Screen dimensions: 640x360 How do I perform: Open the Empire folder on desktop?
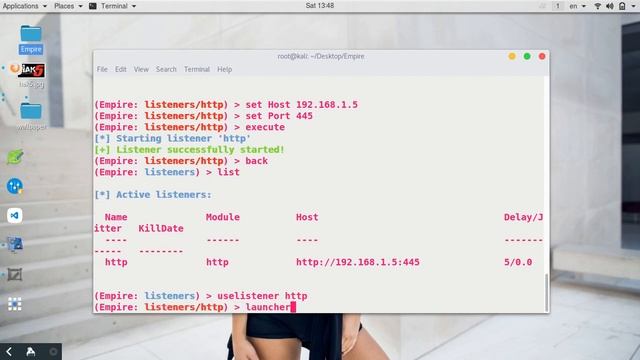(x=31, y=39)
